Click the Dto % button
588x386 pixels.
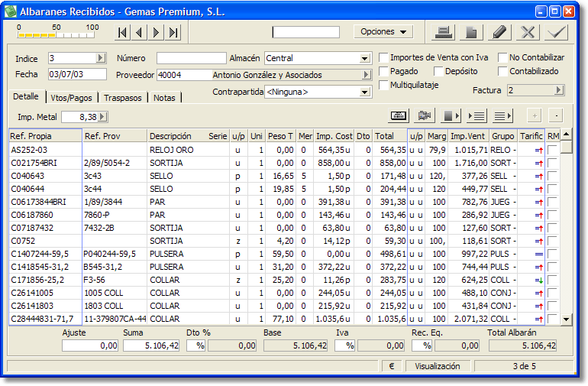pyautogui.click(x=196, y=345)
